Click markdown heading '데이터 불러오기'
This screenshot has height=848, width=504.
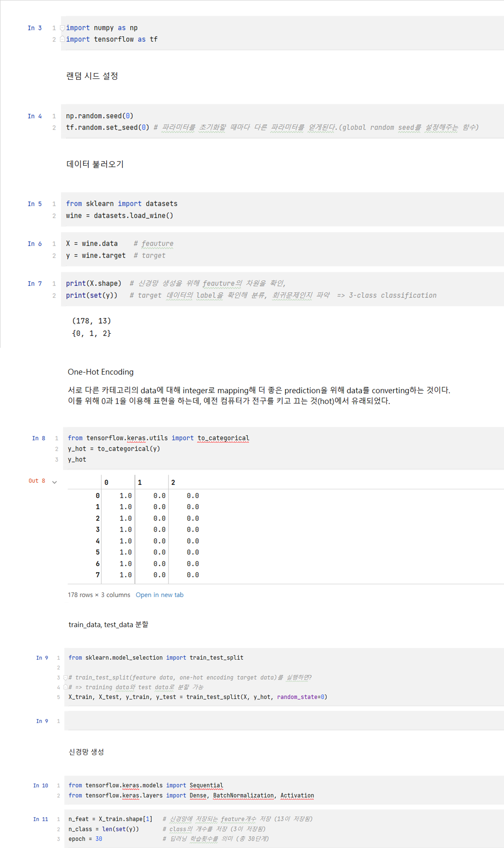click(x=95, y=164)
